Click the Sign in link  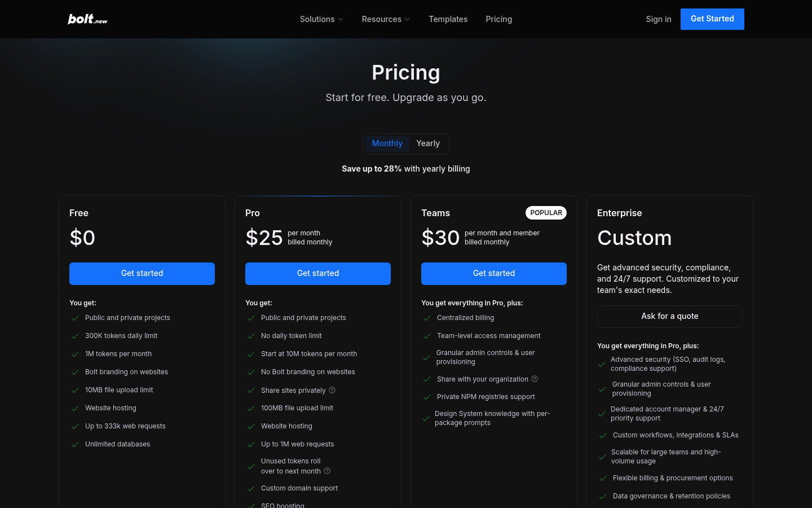659,19
